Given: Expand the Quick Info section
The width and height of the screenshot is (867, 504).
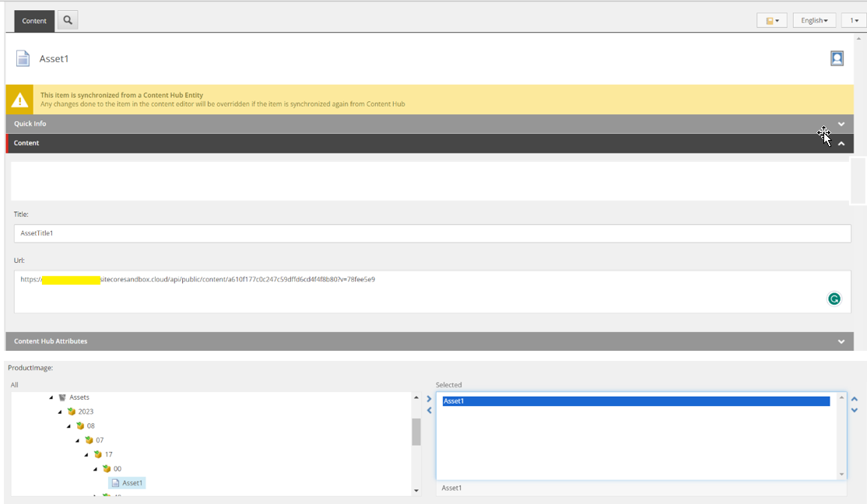Looking at the screenshot, I should pyautogui.click(x=430, y=124).
